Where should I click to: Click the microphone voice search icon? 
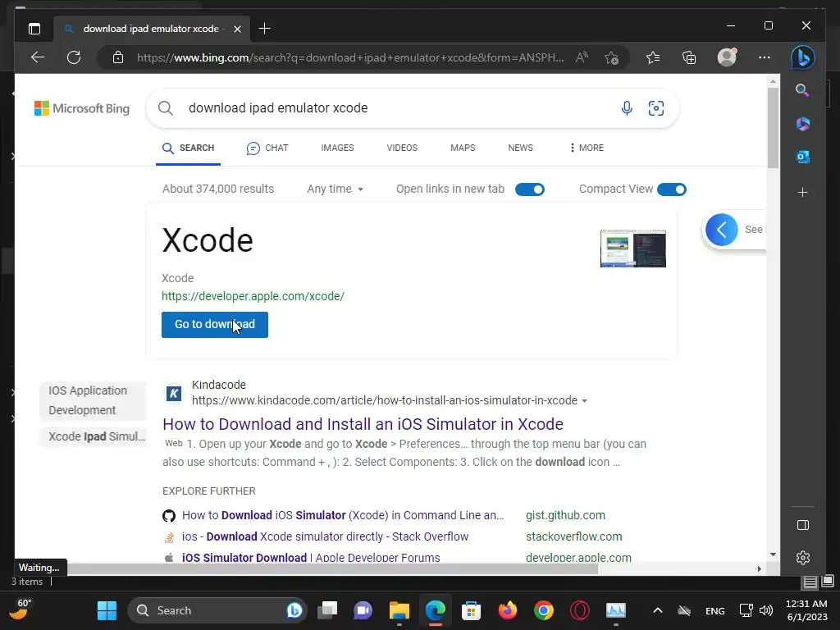point(626,108)
